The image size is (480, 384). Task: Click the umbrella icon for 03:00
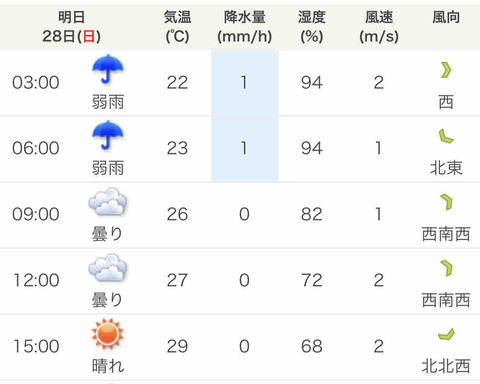pos(108,69)
